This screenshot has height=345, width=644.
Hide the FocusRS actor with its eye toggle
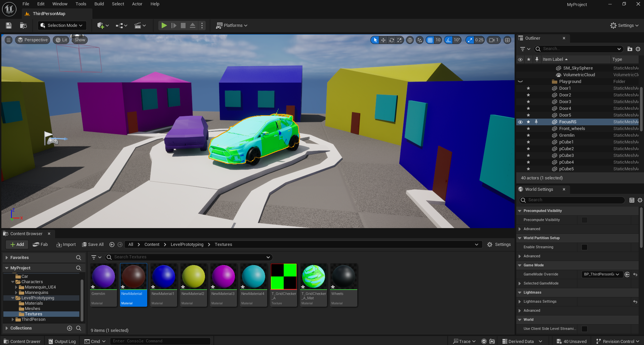(x=520, y=122)
